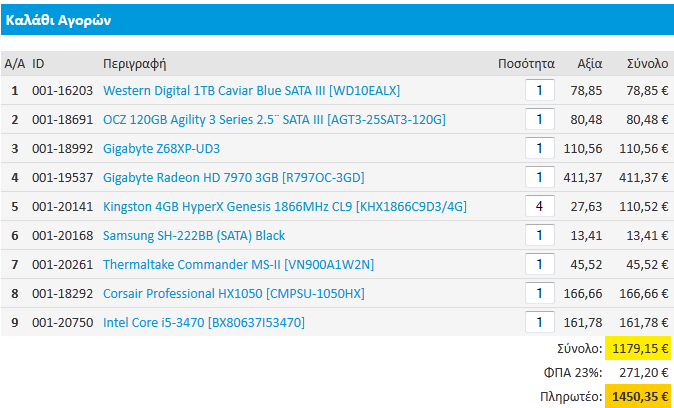Select product ID 001-18292
The width and height of the screenshot is (674, 408).
click(62, 294)
